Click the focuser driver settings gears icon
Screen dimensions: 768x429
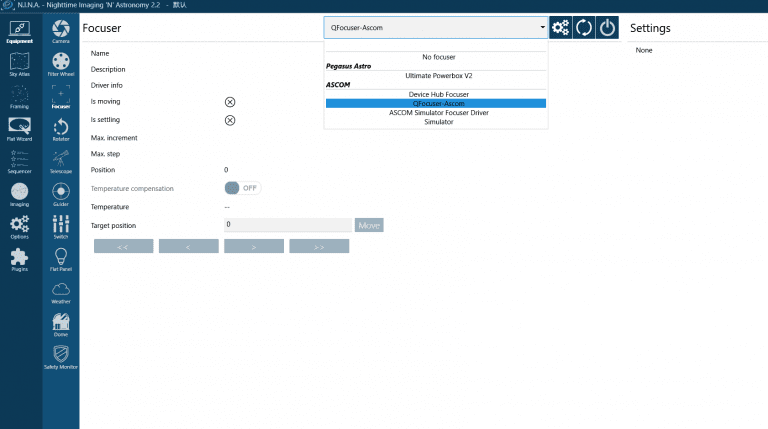pyautogui.click(x=561, y=28)
